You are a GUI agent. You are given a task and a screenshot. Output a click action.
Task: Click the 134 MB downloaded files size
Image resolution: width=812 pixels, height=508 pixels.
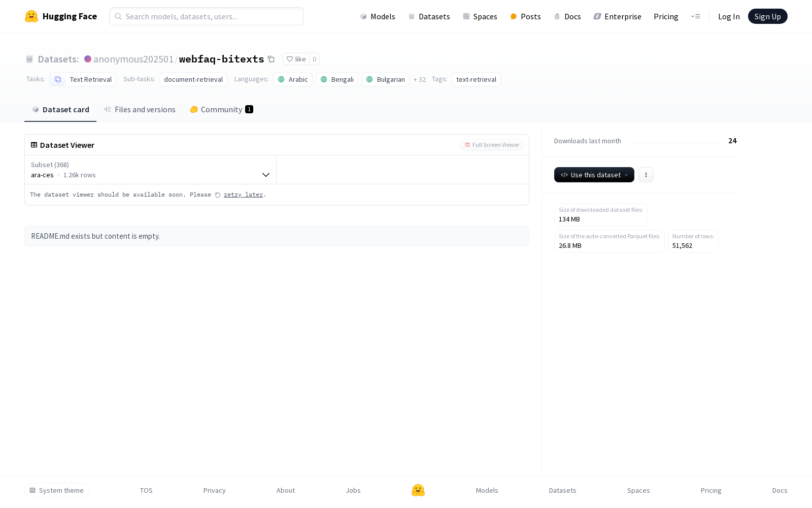569,219
